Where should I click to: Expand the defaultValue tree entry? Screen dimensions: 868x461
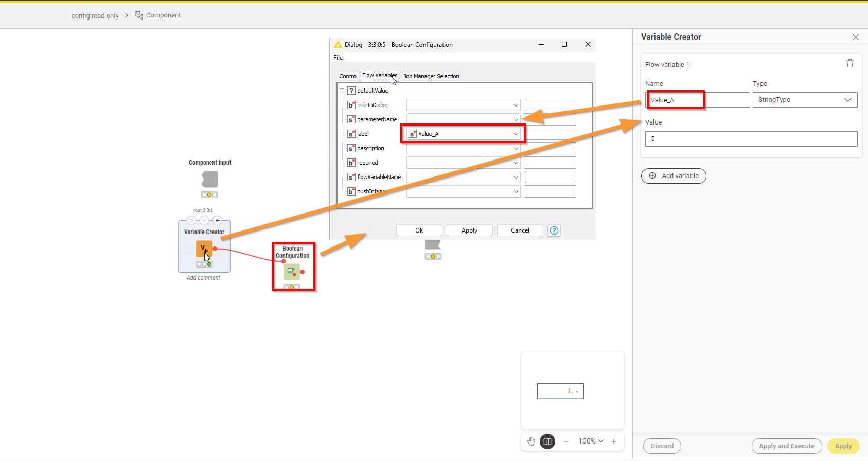pyautogui.click(x=342, y=91)
